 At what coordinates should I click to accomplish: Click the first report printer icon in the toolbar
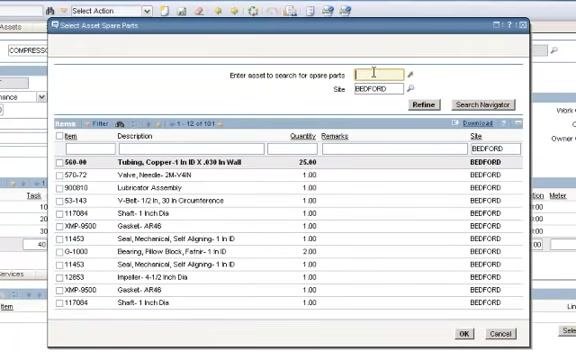point(327,11)
